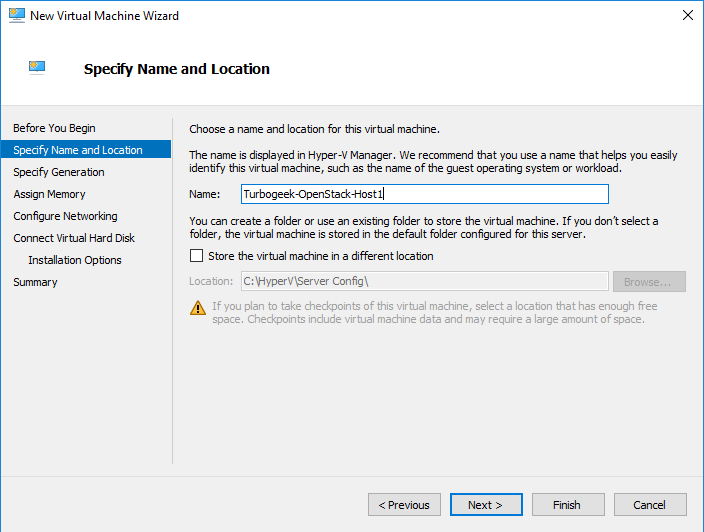Click the yellow warning triangle icon
This screenshot has width=704, height=532.
(x=198, y=308)
